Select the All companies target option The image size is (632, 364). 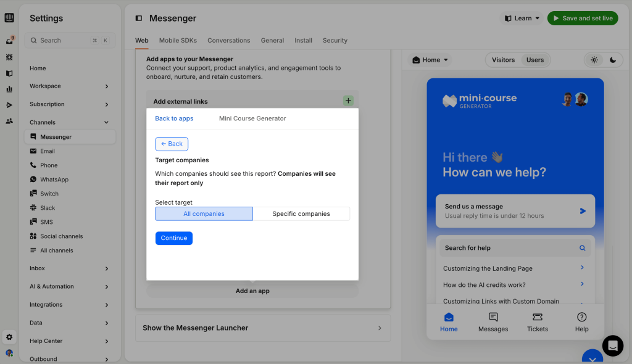(x=204, y=213)
